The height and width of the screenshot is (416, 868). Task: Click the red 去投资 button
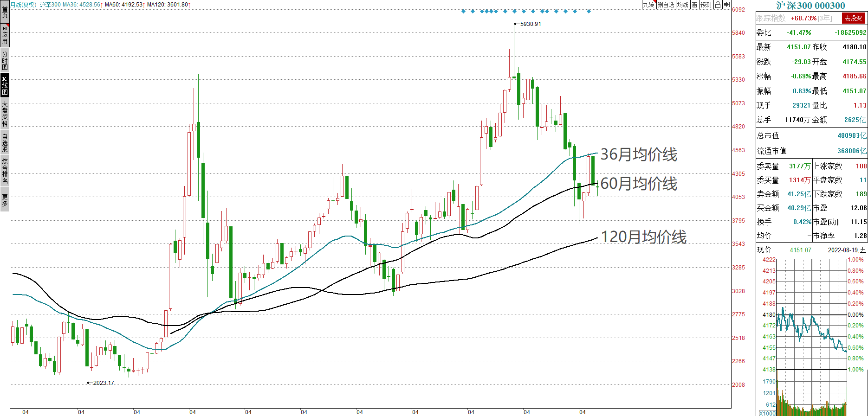coord(853,18)
